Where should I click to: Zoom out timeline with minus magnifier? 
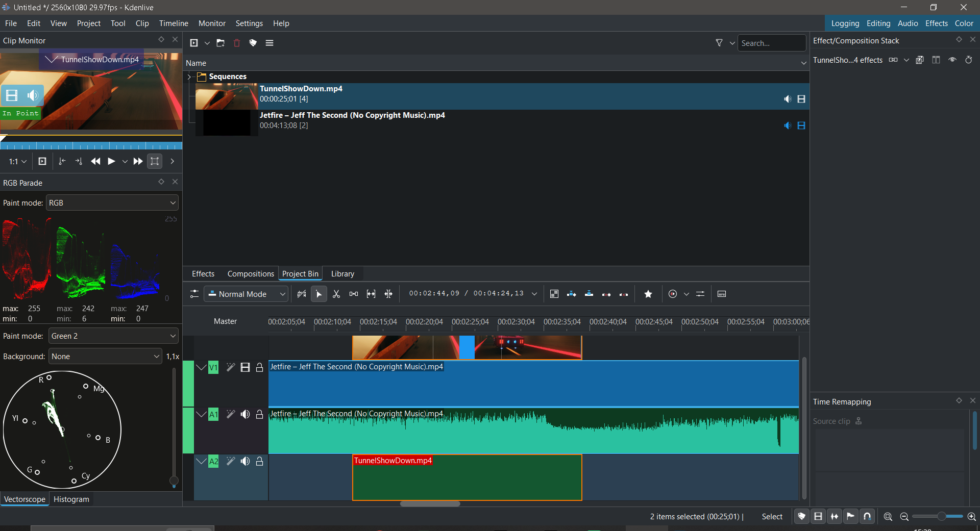tap(904, 517)
